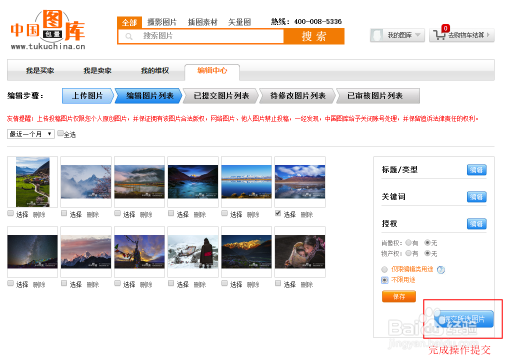
Task: Click 删除 under the prayer flags photo
Action: (x=146, y=285)
